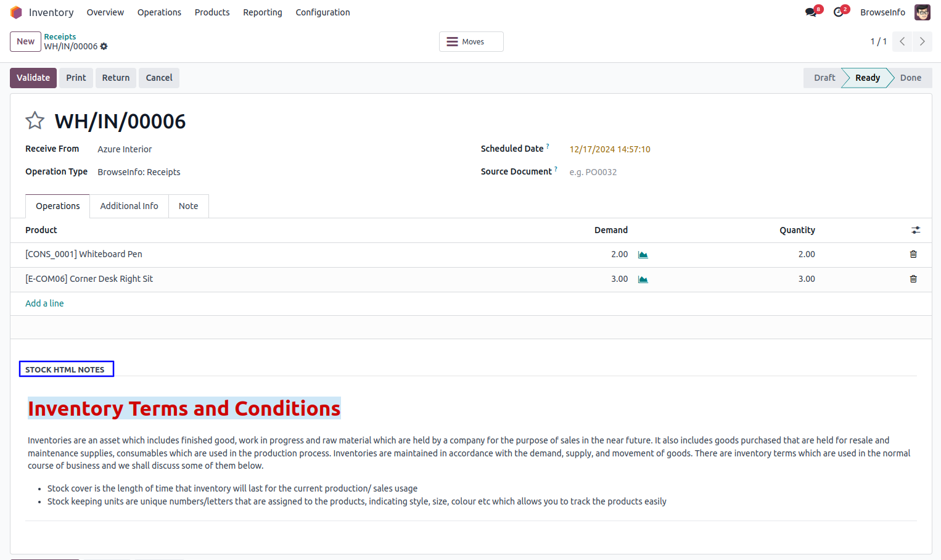
Task: Delete the Corner Desk Right Sit line
Action: [x=913, y=279]
